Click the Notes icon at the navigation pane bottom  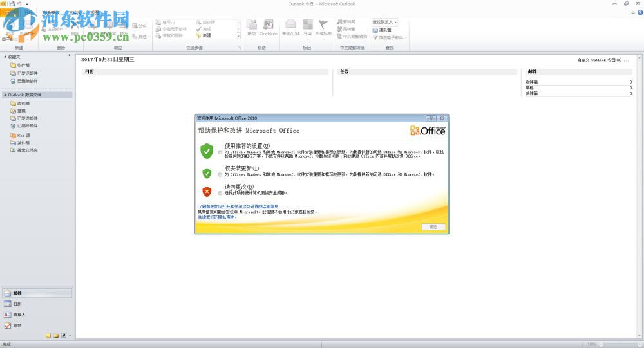(48, 336)
